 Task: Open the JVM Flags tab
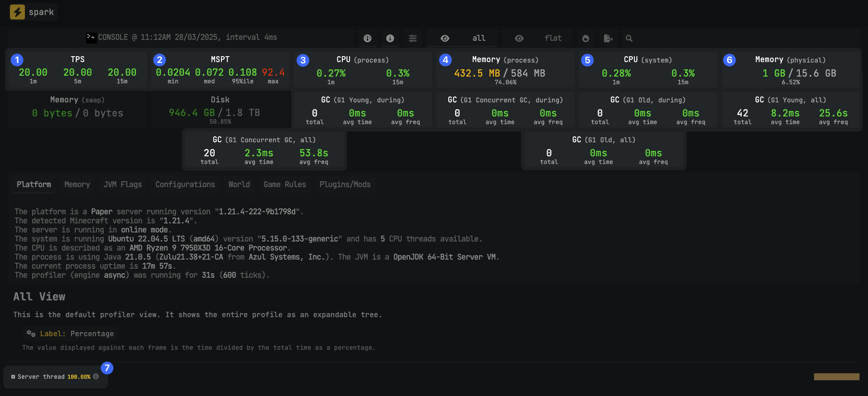123,184
